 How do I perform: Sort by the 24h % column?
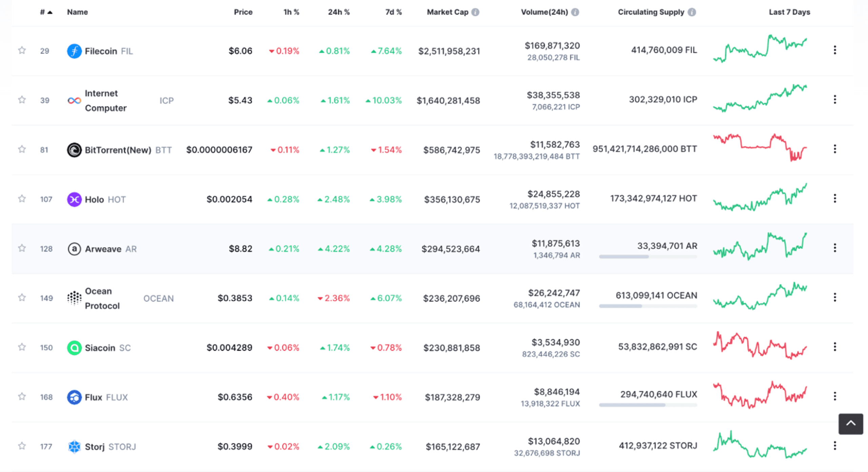(x=338, y=12)
